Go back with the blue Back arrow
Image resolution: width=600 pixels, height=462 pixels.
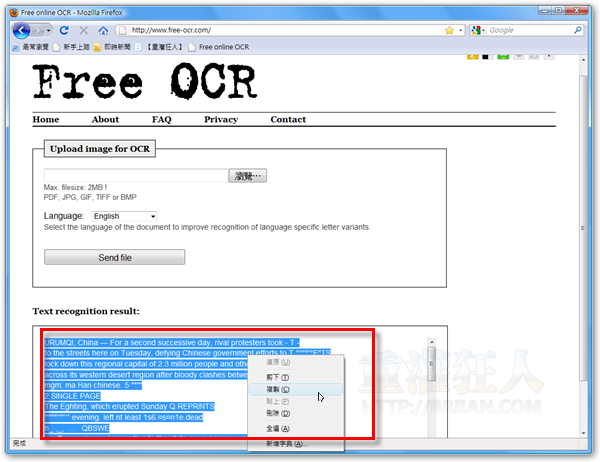(21, 30)
